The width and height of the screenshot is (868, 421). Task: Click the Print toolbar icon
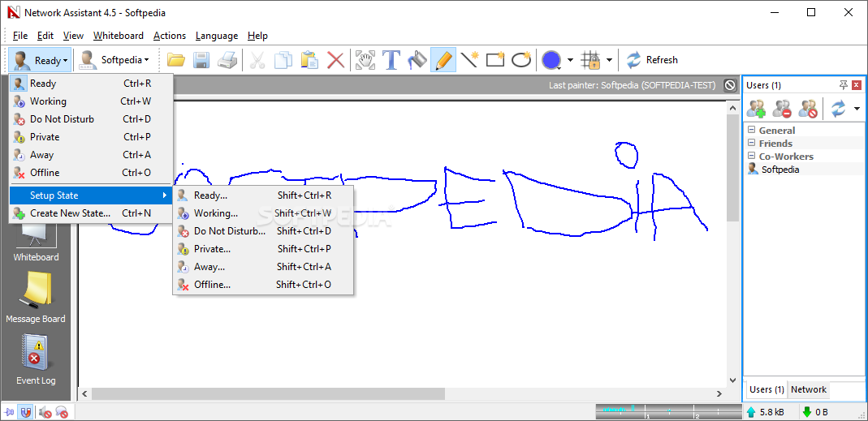tap(227, 60)
